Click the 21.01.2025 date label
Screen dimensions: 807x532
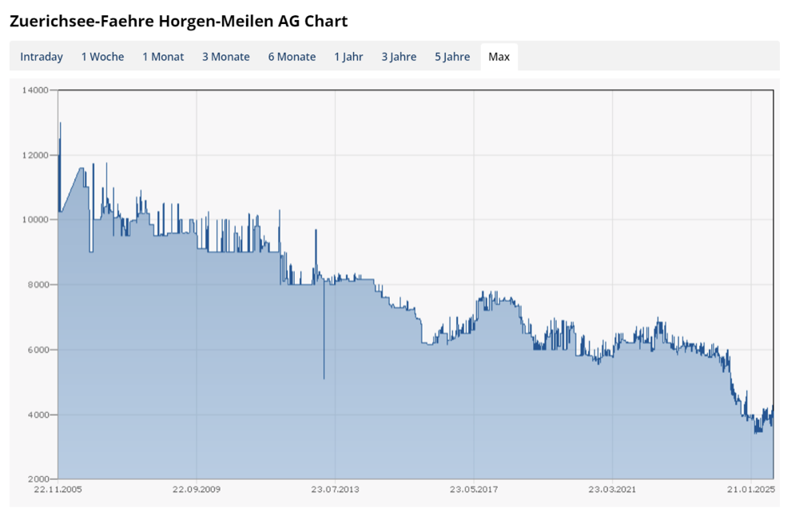pyautogui.click(x=751, y=490)
